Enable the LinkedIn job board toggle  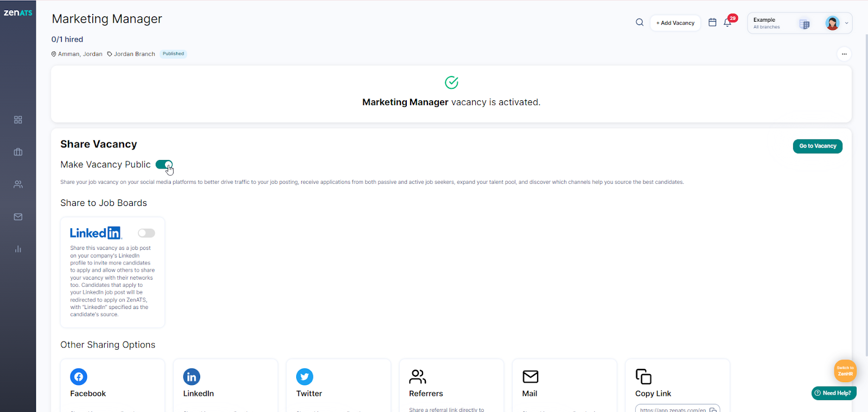(x=146, y=233)
